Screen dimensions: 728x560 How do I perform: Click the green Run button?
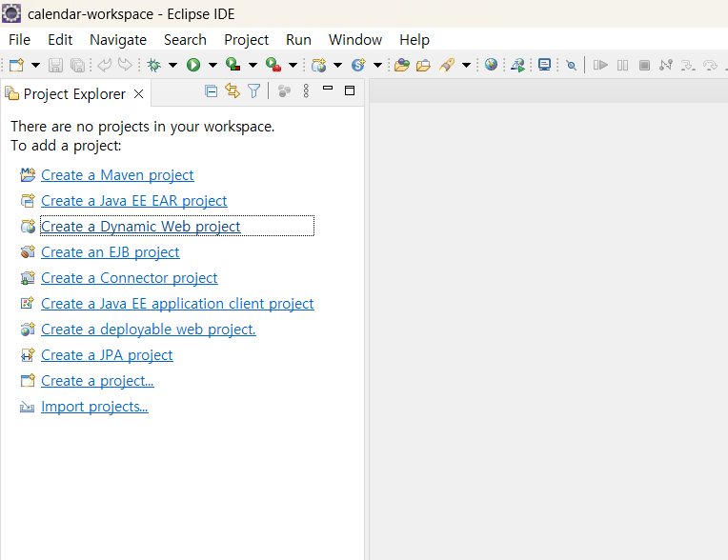pos(193,65)
